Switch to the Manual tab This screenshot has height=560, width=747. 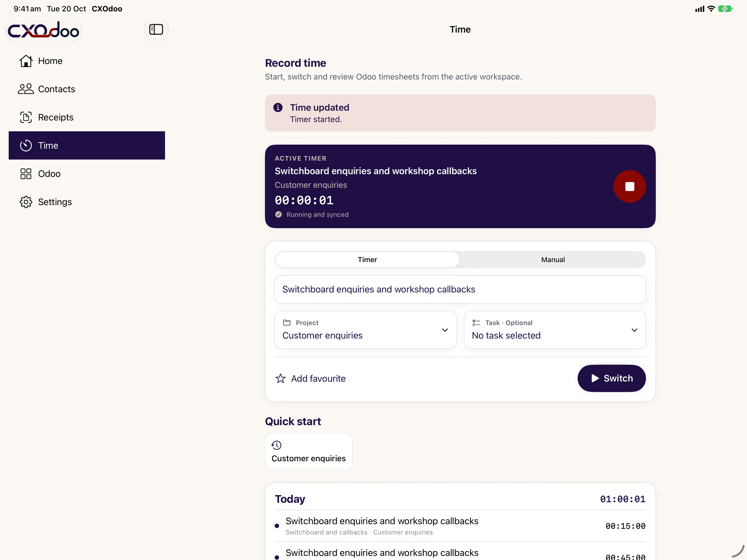553,260
